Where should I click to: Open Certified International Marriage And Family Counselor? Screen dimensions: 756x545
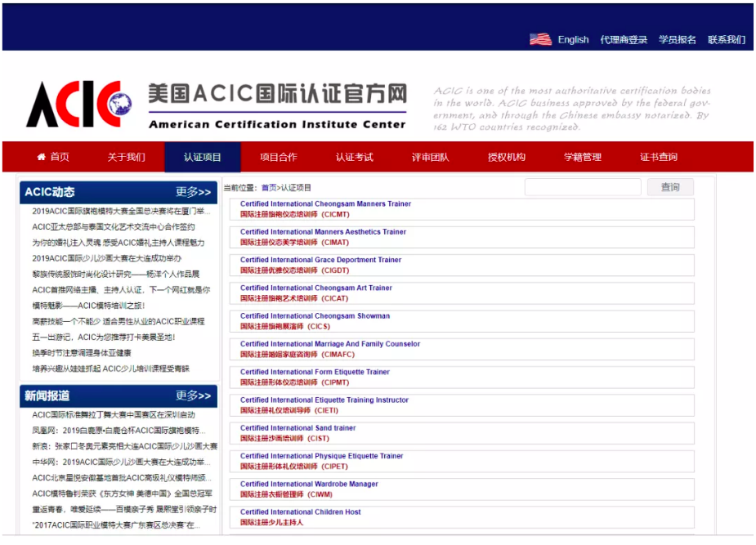[x=330, y=343]
